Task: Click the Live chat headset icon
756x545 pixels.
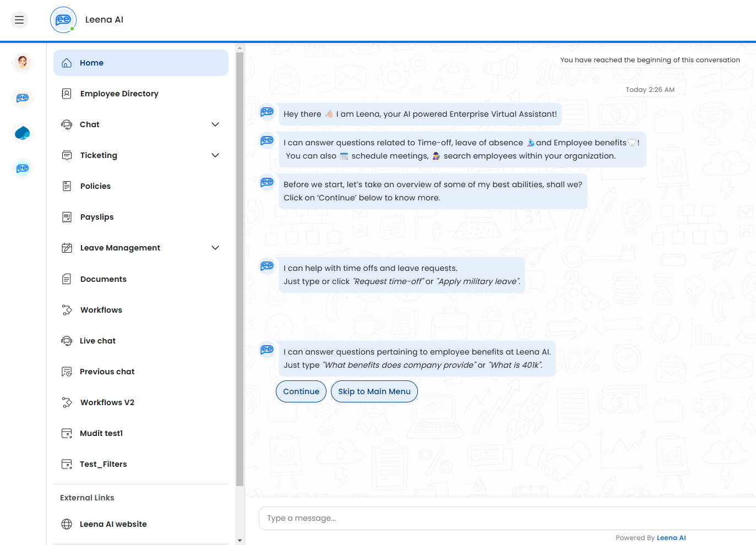Action: click(67, 341)
